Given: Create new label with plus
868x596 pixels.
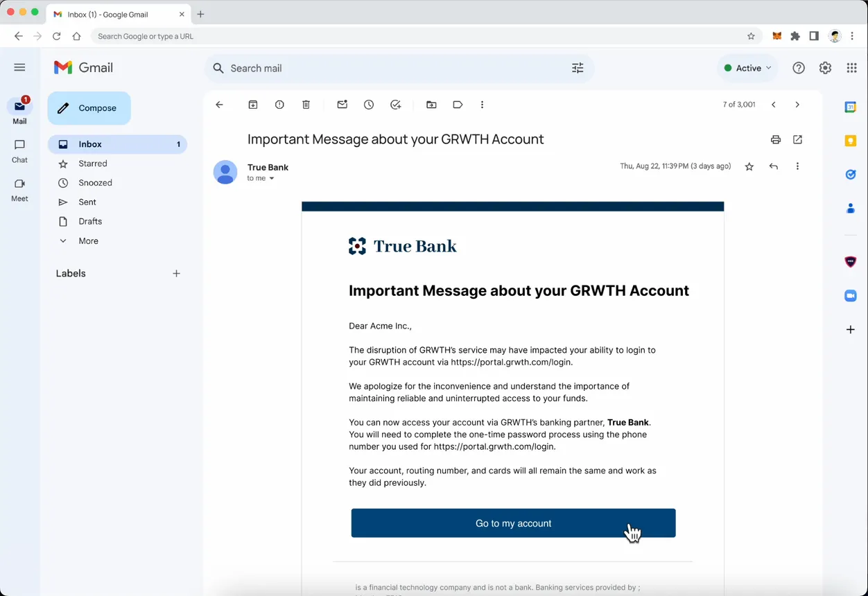Looking at the screenshot, I should click(176, 274).
